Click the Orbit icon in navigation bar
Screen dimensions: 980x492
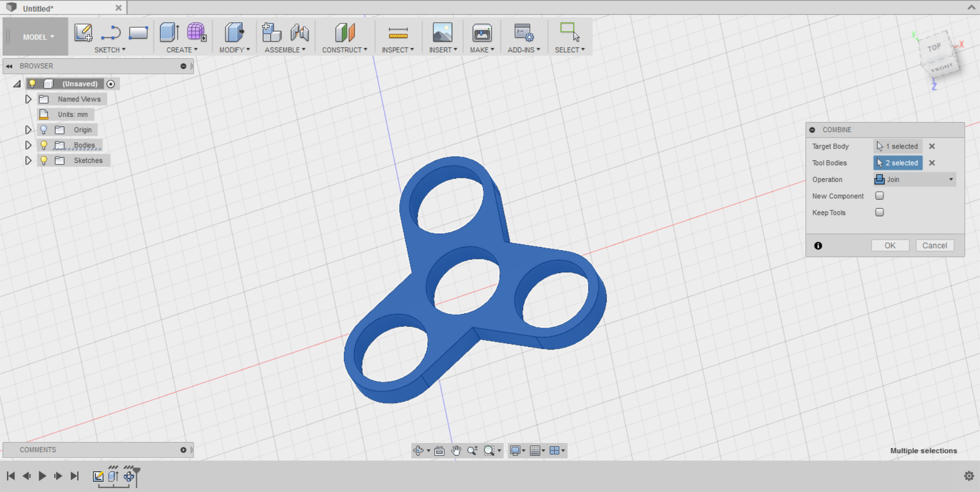[420, 451]
